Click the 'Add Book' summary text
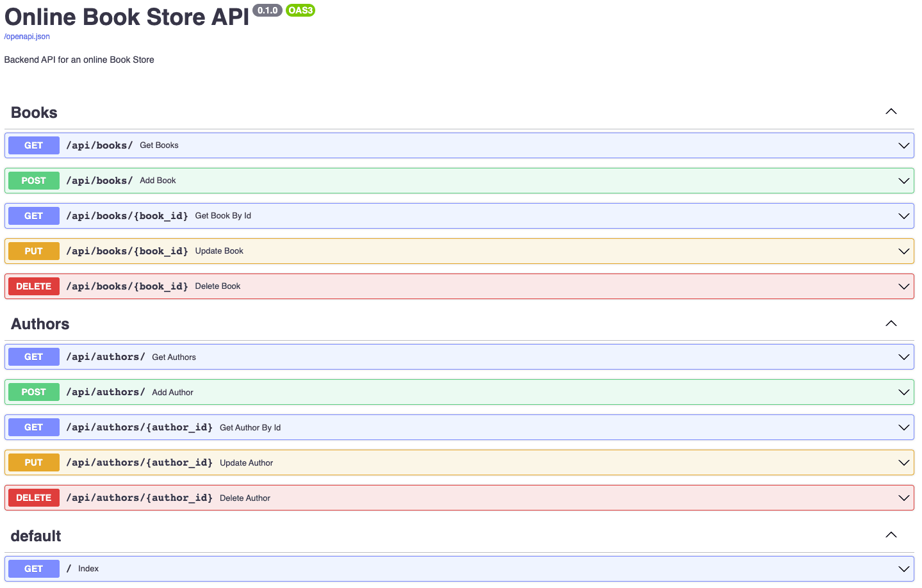This screenshot has height=588, width=922. [x=158, y=181]
